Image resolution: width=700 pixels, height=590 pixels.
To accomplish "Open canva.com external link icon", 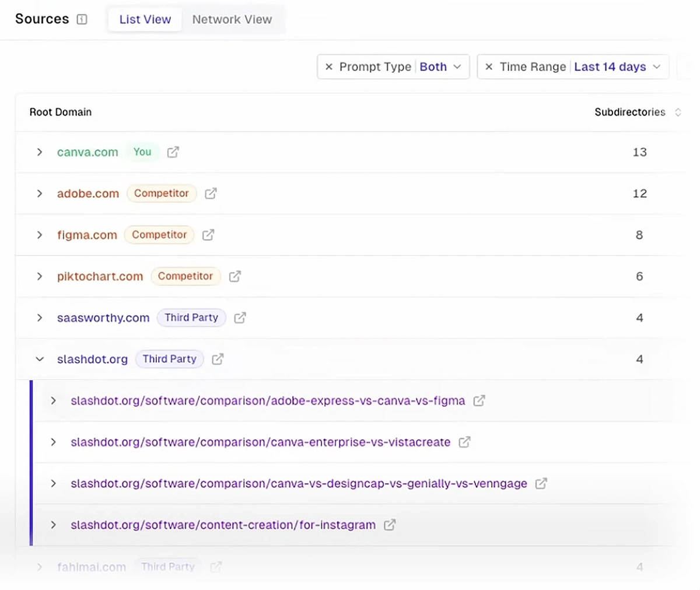I will 173,152.
